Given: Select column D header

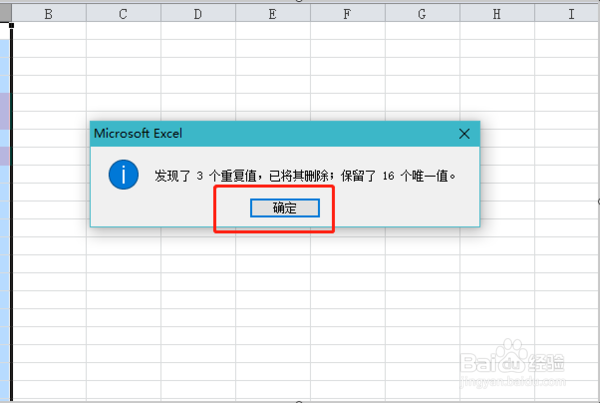Looking at the screenshot, I should [198, 14].
